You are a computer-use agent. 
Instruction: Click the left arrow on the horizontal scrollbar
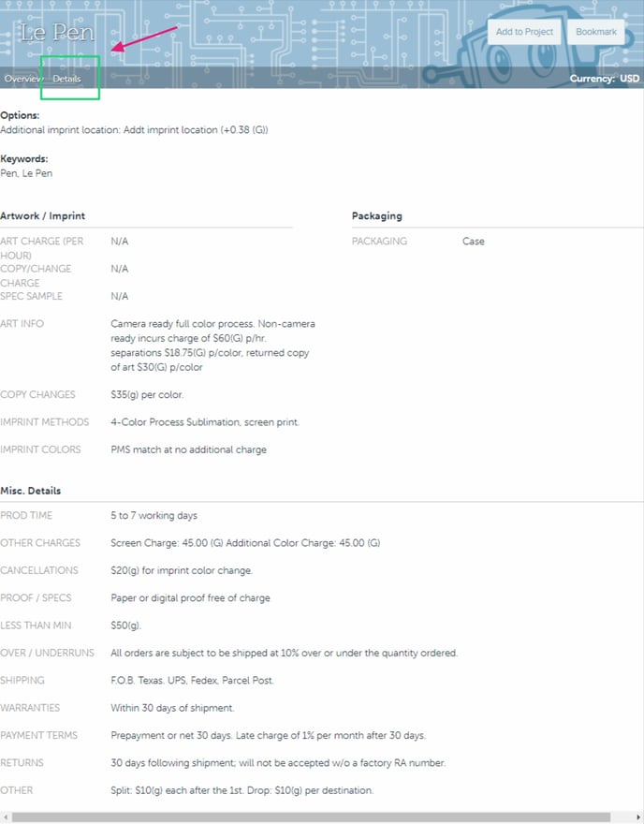point(6,817)
